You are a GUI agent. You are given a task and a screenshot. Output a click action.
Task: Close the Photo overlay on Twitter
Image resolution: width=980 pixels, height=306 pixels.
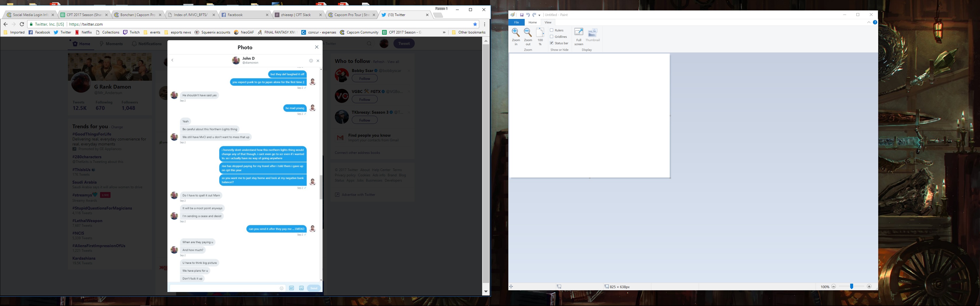(316, 47)
